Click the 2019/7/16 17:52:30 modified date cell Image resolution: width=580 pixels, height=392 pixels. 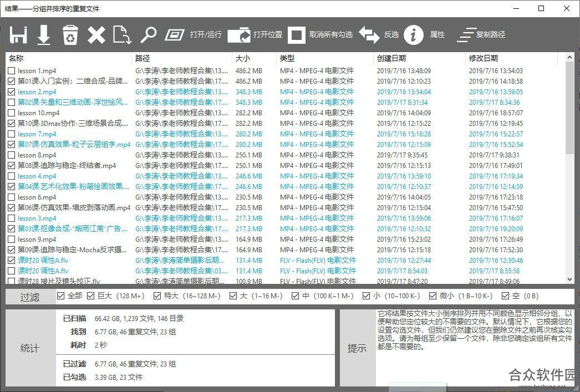(x=496, y=250)
